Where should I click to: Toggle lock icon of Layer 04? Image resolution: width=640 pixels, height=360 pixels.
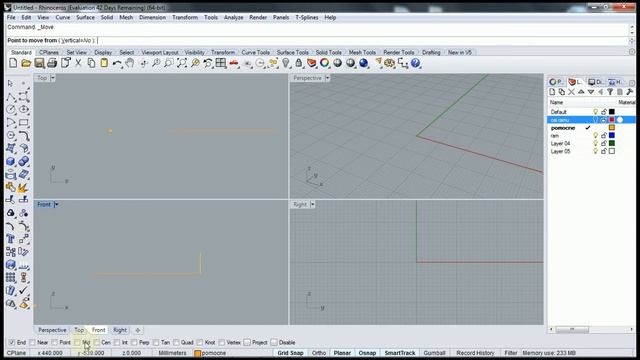tap(604, 143)
